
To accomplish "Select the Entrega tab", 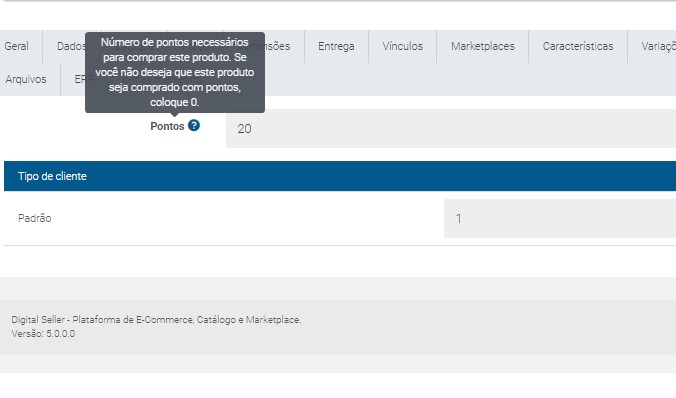I will point(336,46).
